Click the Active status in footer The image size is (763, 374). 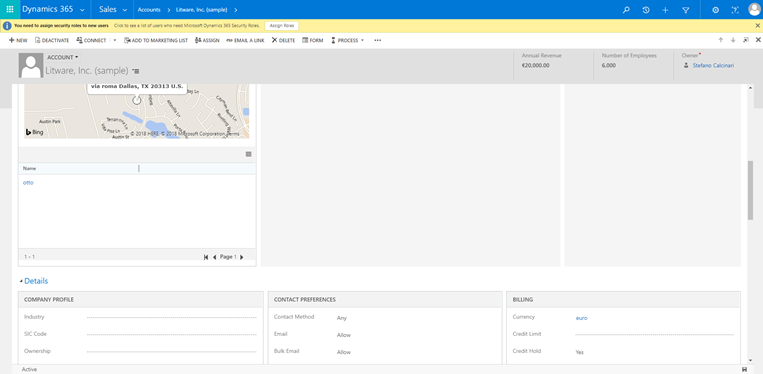[29, 370]
